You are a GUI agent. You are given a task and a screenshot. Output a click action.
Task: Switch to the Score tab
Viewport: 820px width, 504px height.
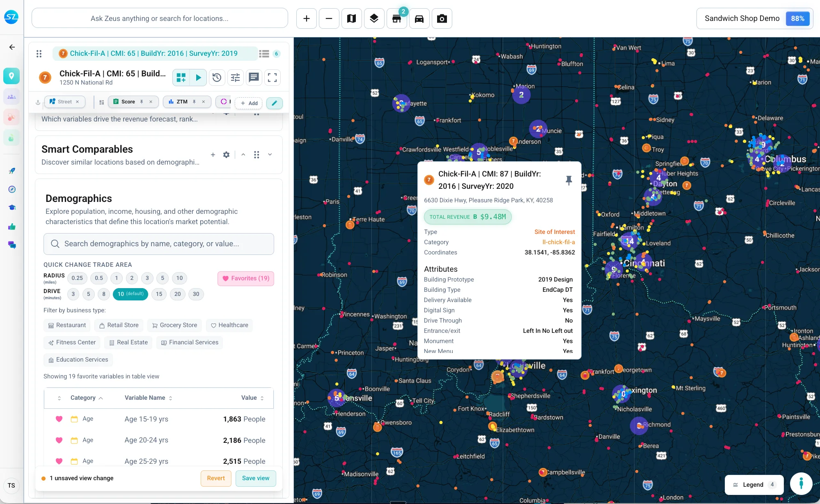pos(128,102)
